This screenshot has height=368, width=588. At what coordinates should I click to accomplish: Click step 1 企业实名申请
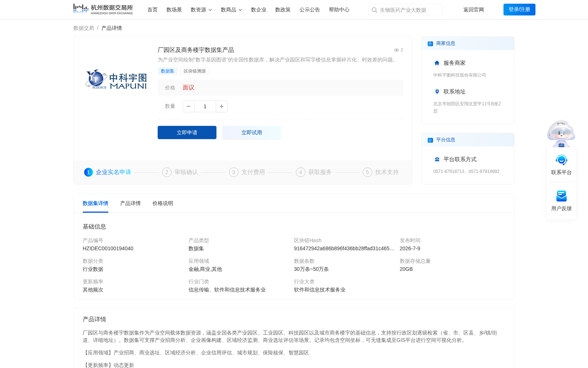108,172
